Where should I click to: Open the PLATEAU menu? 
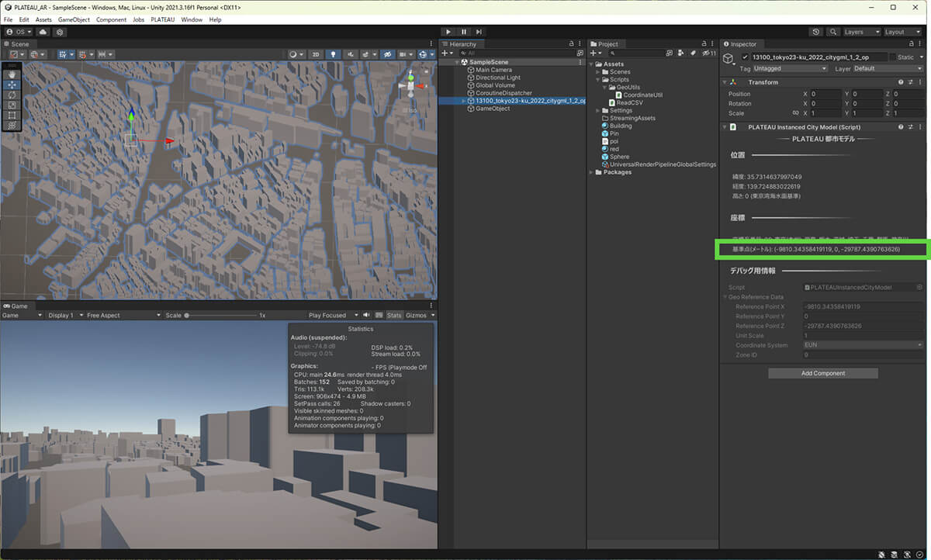(x=163, y=19)
